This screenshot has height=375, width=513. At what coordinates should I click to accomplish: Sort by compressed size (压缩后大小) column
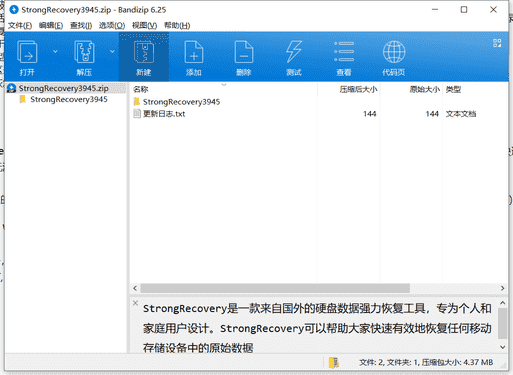[358, 89]
